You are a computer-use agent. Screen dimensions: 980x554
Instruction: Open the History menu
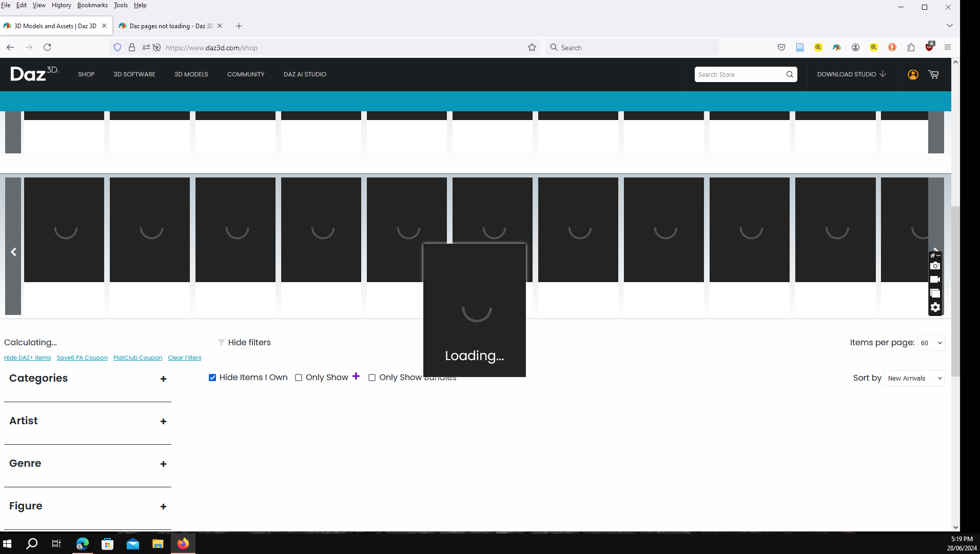coord(61,5)
